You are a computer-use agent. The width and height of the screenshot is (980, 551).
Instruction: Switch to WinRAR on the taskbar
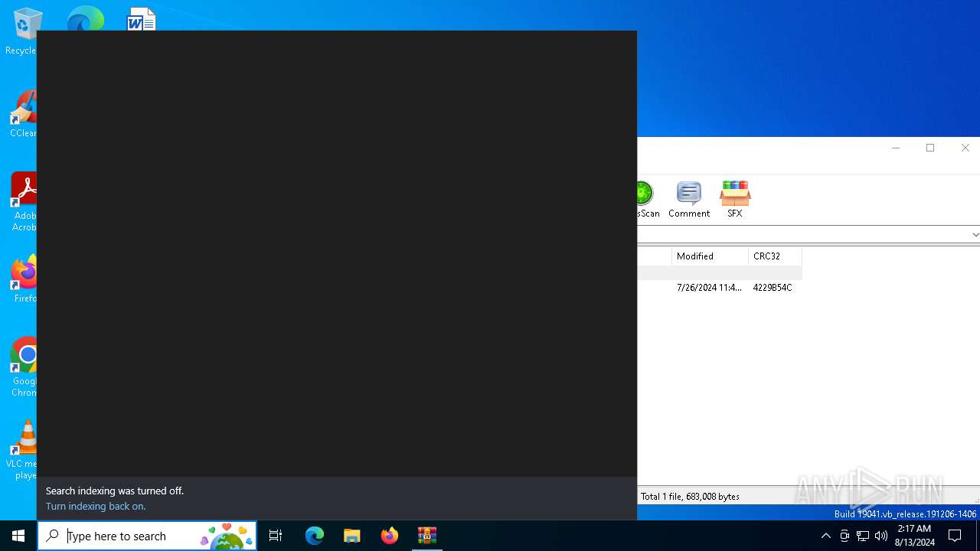coord(427,536)
